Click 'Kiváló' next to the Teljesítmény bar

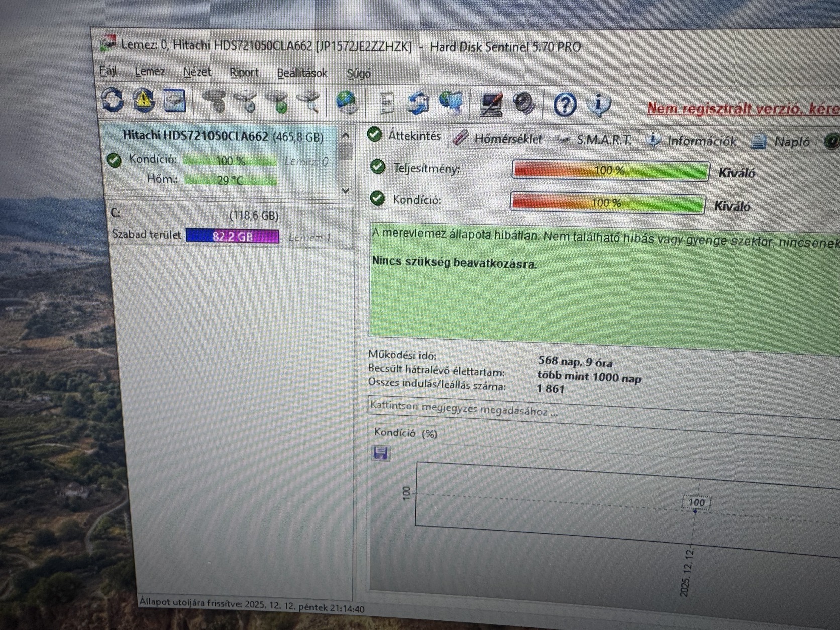[737, 173]
